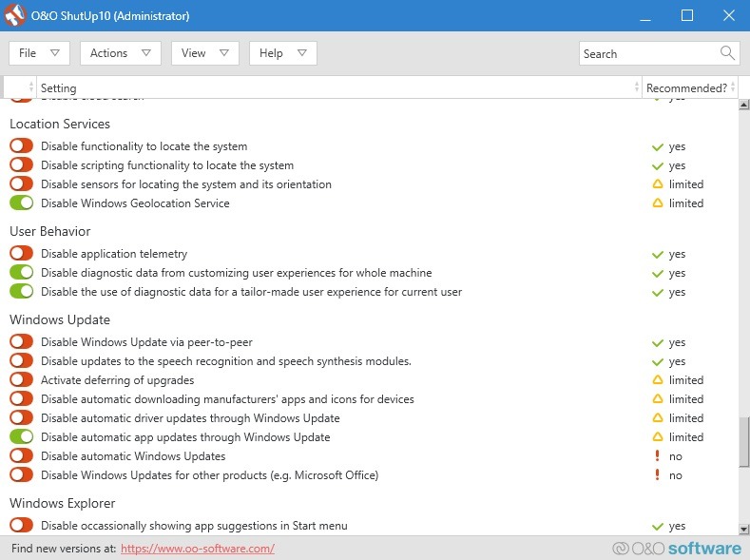
Task: Click the scrollbar down arrow
Action: (743, 529)
